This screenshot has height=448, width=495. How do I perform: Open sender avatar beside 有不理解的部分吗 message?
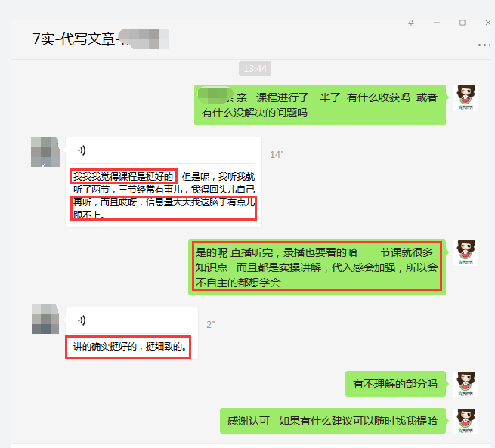(466, 384)
